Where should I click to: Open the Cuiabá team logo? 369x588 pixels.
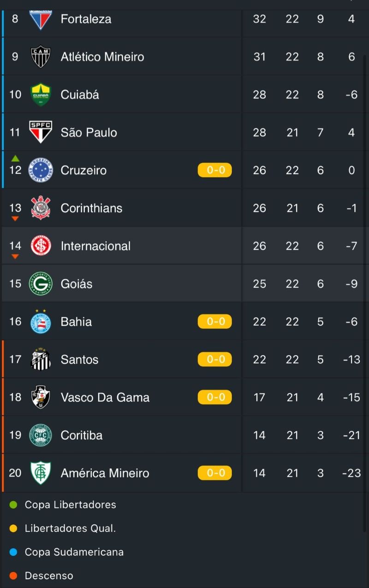[41, 95]
